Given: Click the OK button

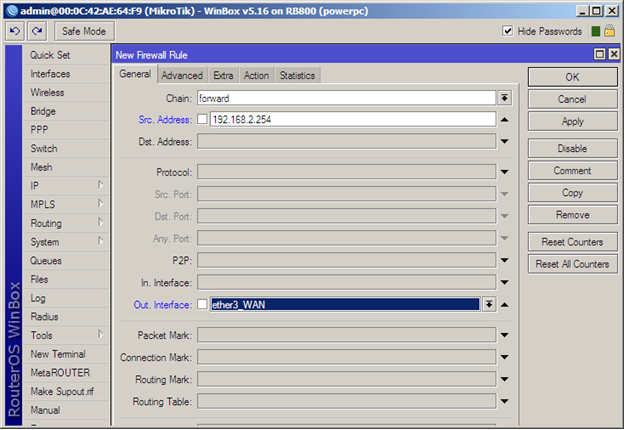Looking at the screenshot, I should (572, 77).
